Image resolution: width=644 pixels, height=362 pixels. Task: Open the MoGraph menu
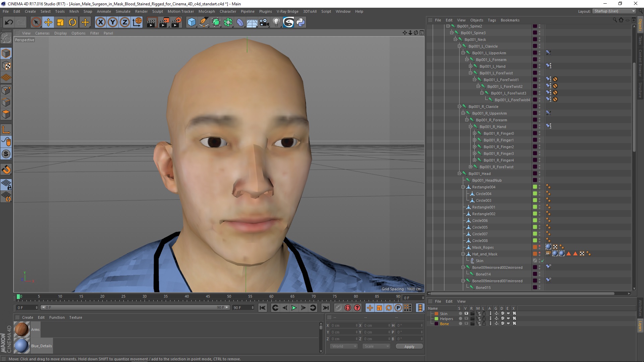point(207,11)
